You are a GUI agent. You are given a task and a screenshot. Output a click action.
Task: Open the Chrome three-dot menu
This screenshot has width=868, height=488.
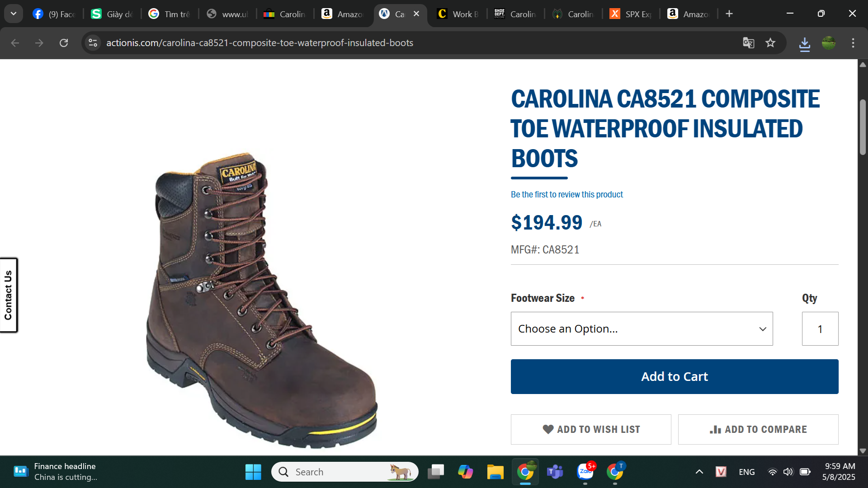coord(853,43)
